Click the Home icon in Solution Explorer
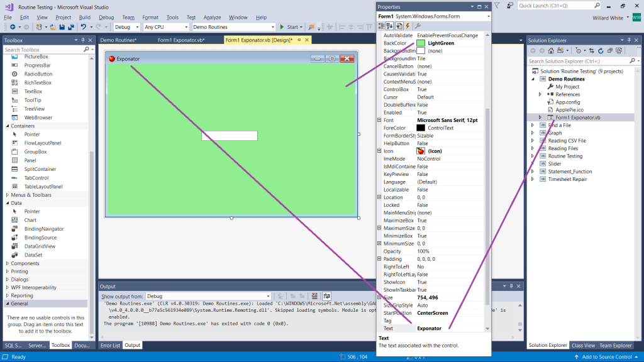The height and width of the screenshot is (362, 644). click(552, 51)
